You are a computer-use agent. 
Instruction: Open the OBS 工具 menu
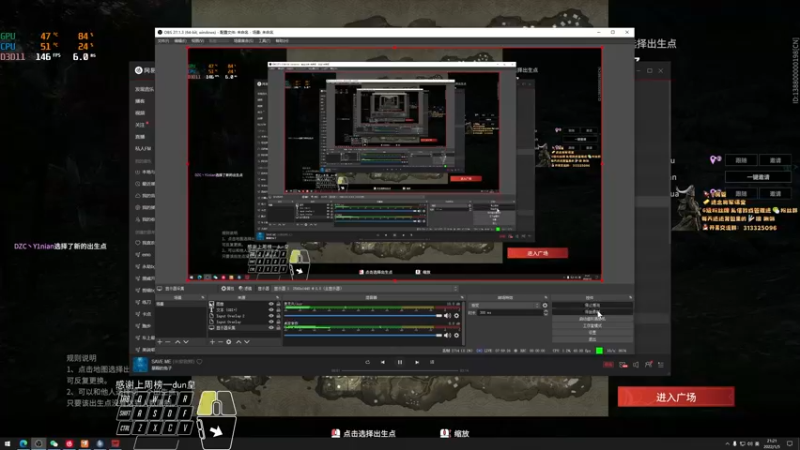[264, 41]
